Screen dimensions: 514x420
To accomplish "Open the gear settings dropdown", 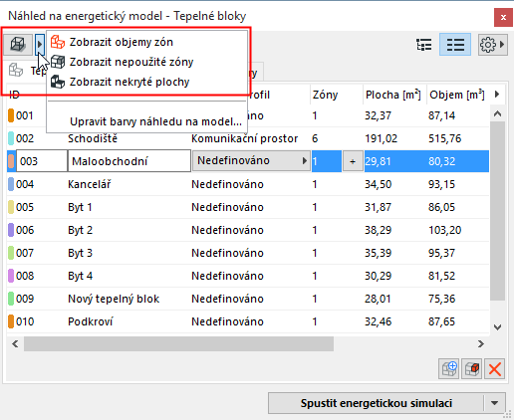I will pyautogui.click(x=493, y=45).
